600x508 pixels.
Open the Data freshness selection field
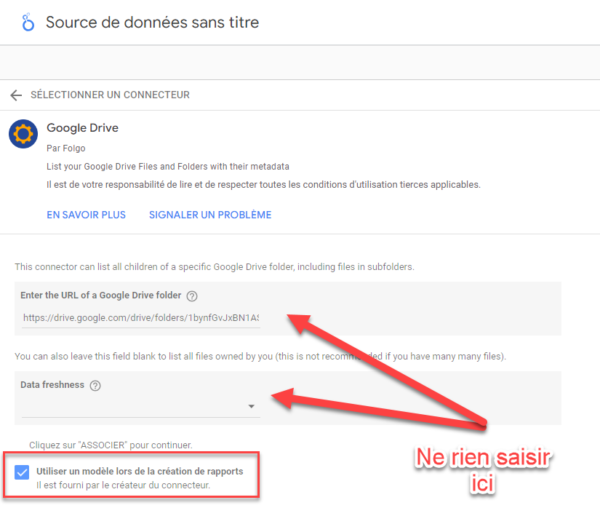point(141,406)
